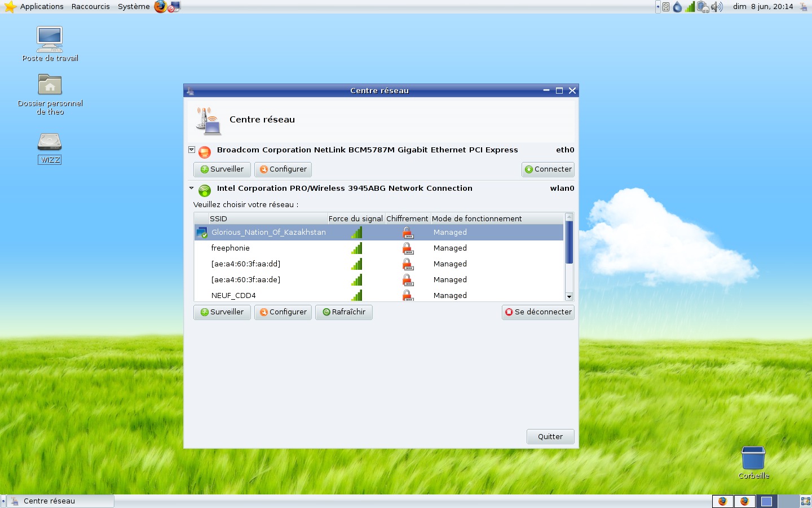The width and height of the screenshot is (812, 508).
Task: Click the tray expander arrow left of the disk icon
Action: click(657, 7)
